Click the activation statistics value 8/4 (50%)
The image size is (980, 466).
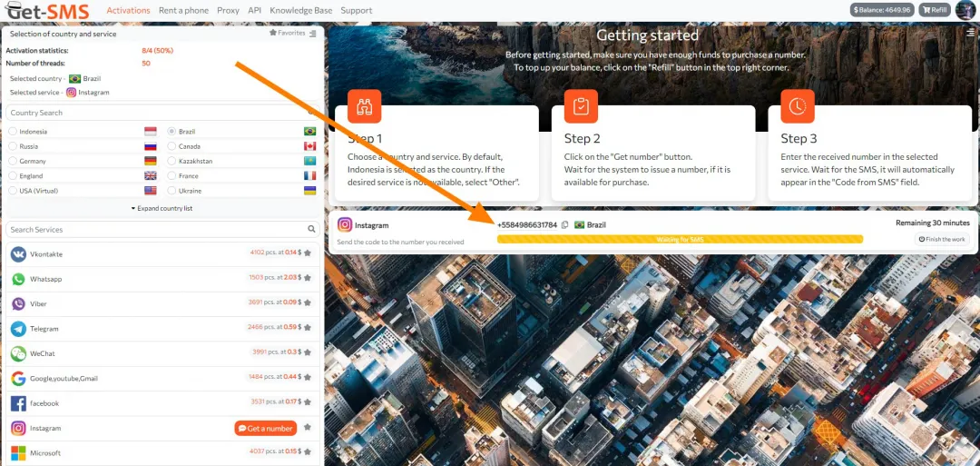point(158,51)
